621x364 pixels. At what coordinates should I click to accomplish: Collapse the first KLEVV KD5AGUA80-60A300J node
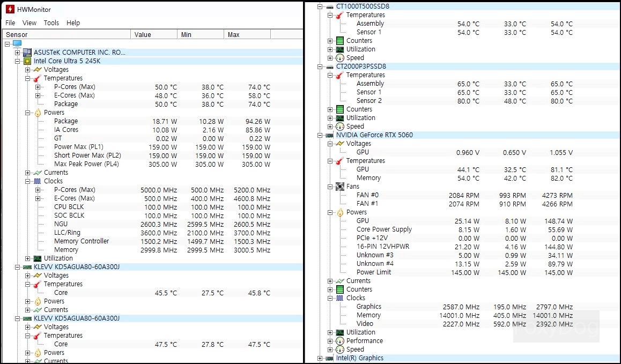click(x=17, y=268)
